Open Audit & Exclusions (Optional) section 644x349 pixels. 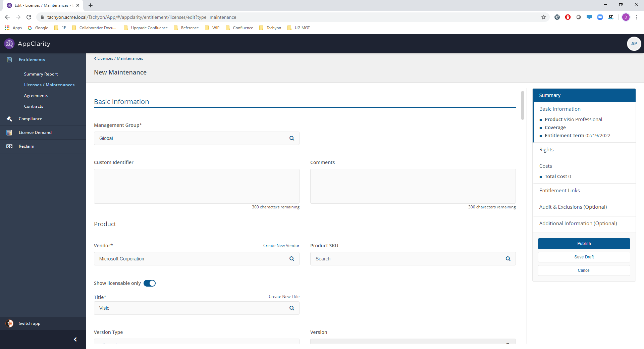(x=573, y=207)
